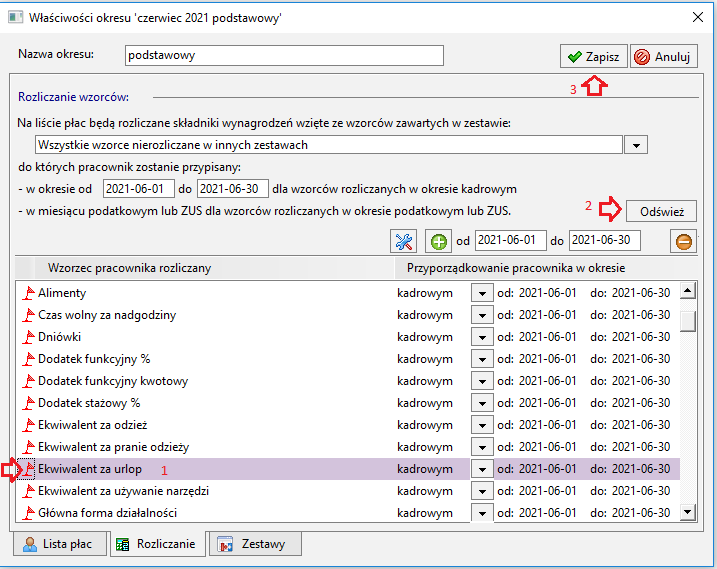Click the flag icon next to Dodatek stażowy %
The height and width of the screenshot is (569, 717).
click(x=28, y=403)
